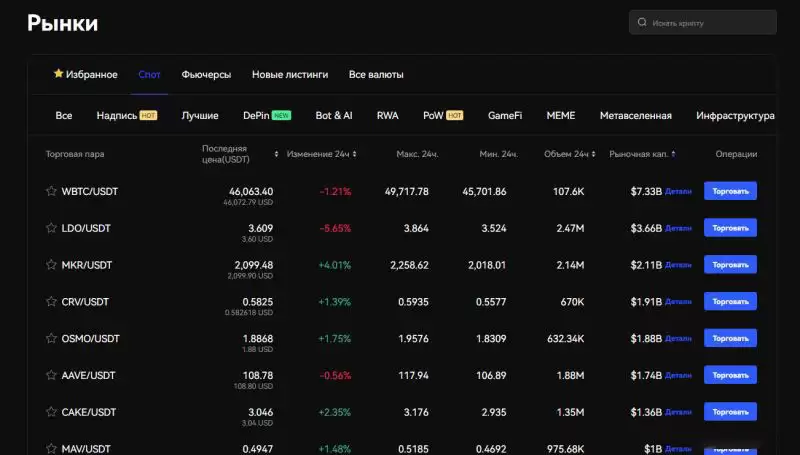The height and width of the screenshot is (455, 800).
Task: Click the star icon beside CRV/USDT
Action: pos(51,301)
